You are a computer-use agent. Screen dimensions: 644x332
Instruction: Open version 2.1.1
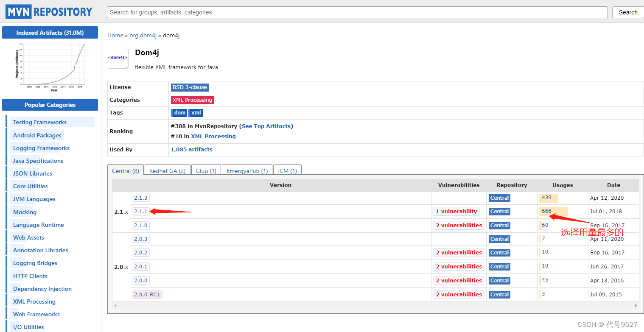pos(140,212)
